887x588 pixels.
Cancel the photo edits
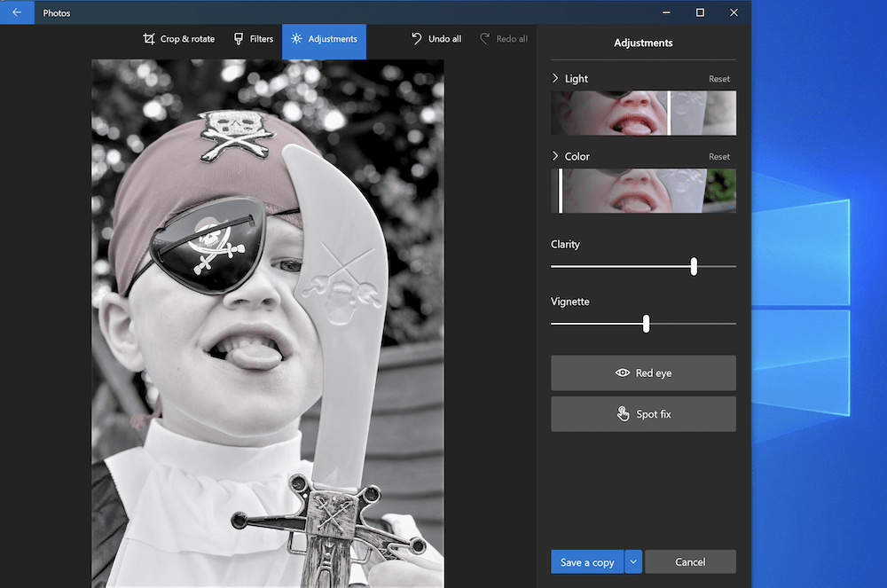pos(690,562)
